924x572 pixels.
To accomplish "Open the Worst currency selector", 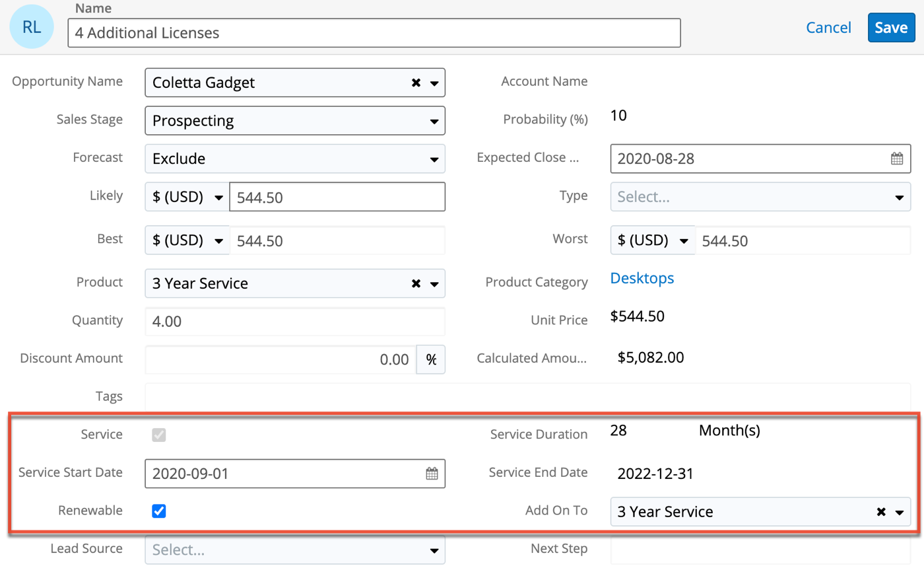I will point(652,240).
